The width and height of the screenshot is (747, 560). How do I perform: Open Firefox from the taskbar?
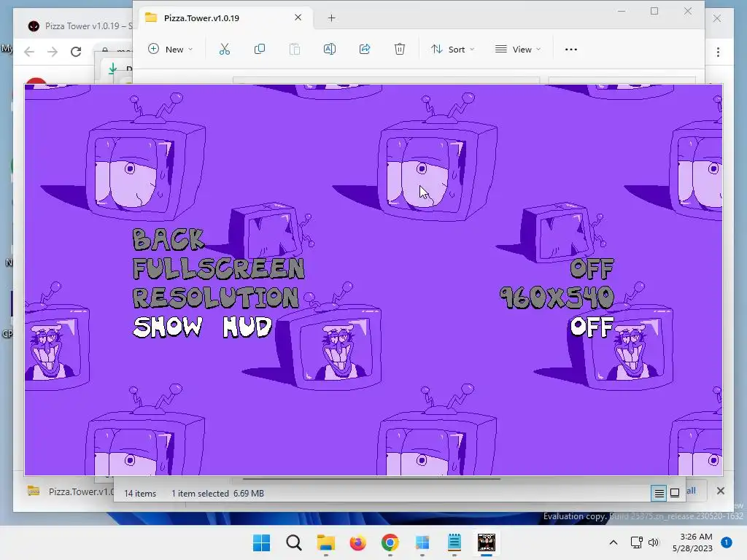pyautogui.click(x=357, y=542)
